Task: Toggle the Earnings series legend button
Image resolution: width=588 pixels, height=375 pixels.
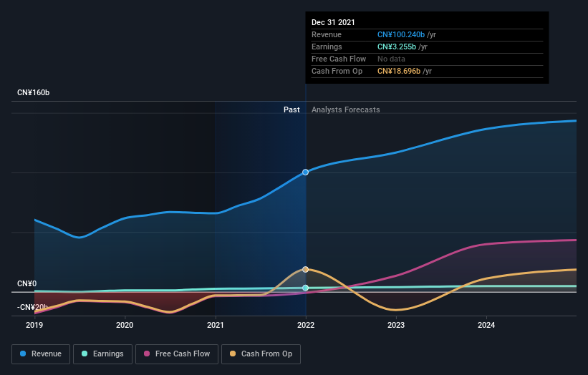Action: click(x=102, y=354)
